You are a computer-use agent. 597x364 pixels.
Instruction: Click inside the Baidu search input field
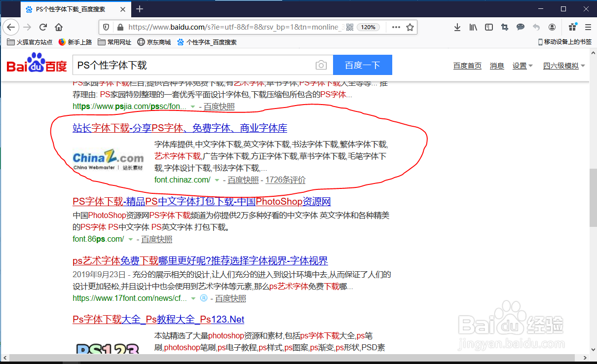coord(192,65)
